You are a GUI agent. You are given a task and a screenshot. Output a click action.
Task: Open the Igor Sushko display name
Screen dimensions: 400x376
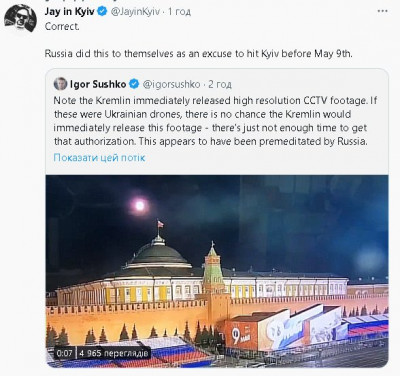(98, 84)
